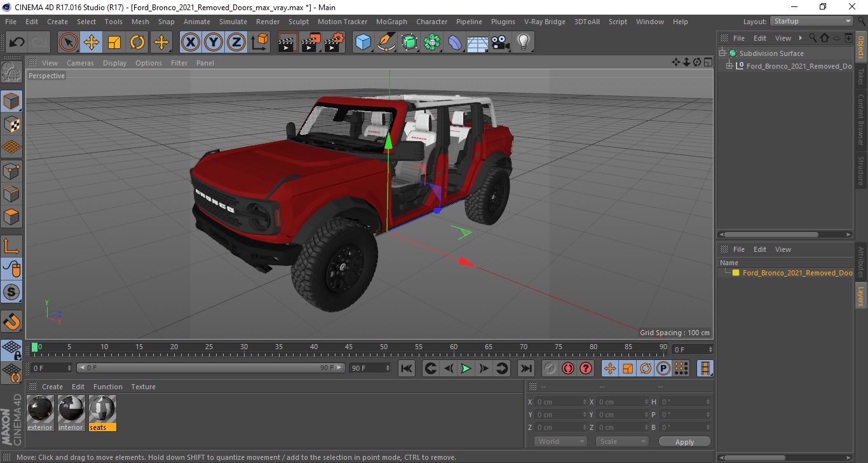Screen dimensions: 868x463
Task: Go to end of animation
Action: 526,368
